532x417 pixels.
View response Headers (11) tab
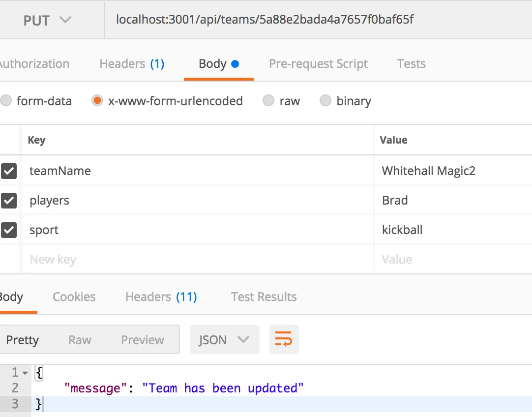[161, 297]
